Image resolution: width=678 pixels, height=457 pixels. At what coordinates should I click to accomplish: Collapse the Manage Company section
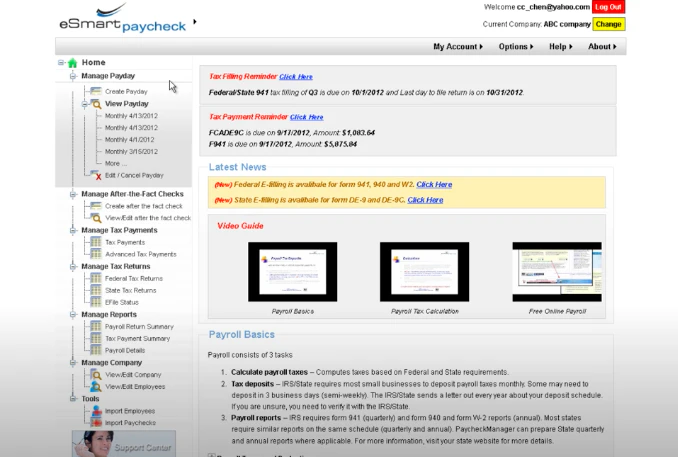[x=73, y=363]
